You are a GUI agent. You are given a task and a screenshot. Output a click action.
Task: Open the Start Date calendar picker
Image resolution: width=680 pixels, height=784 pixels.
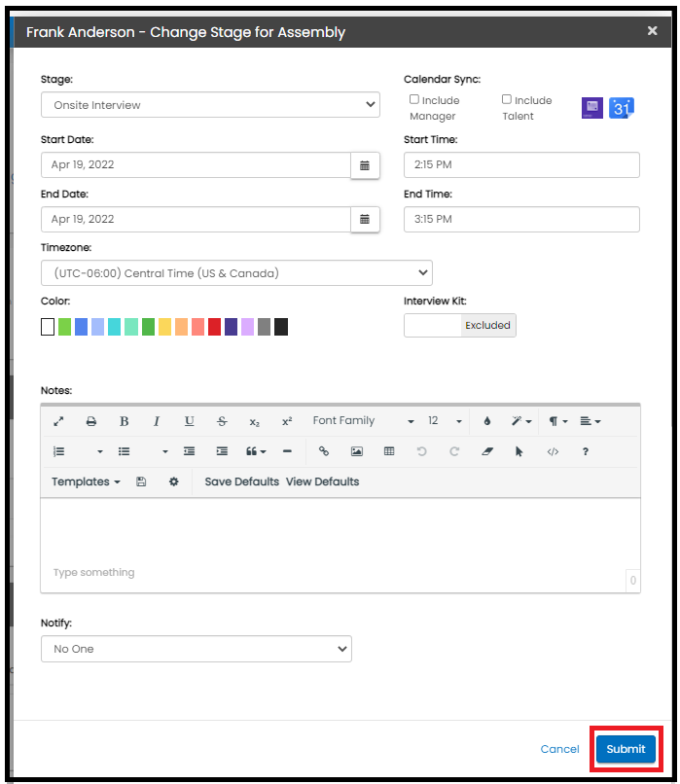tap(365, 165)
